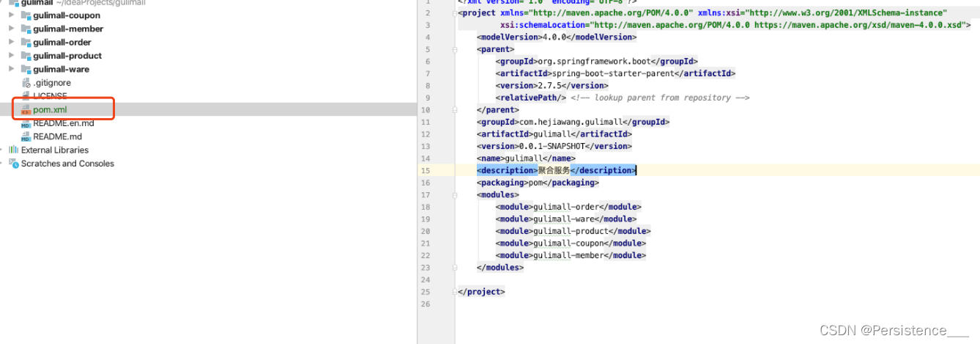Select gulimall-member in the project tree
This screenshot has height=344, width=980.
coord(68,29)
